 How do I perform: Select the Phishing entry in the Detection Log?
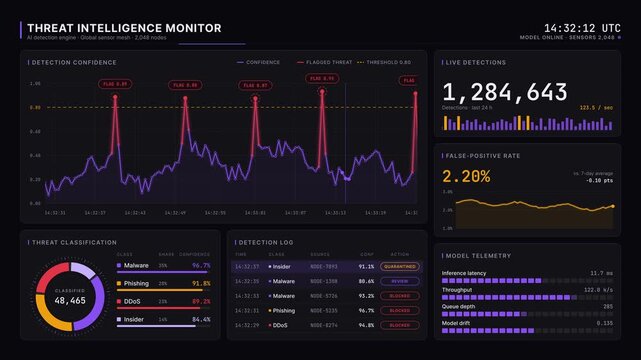click(x=327, y=311)
